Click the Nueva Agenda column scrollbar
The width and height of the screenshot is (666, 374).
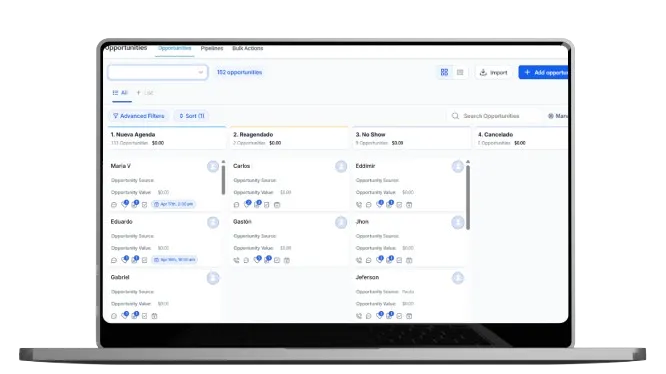223,180
